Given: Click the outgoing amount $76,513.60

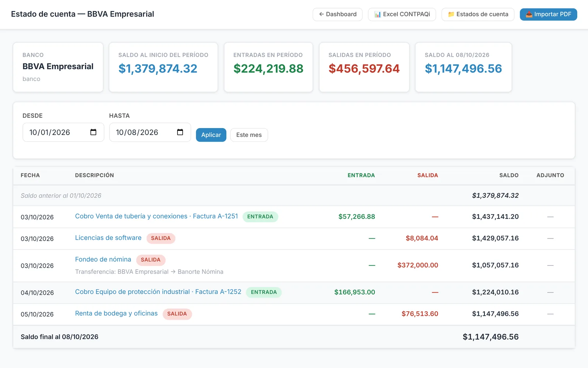Looking at the screenshot, I should click(x=420, y=314).
